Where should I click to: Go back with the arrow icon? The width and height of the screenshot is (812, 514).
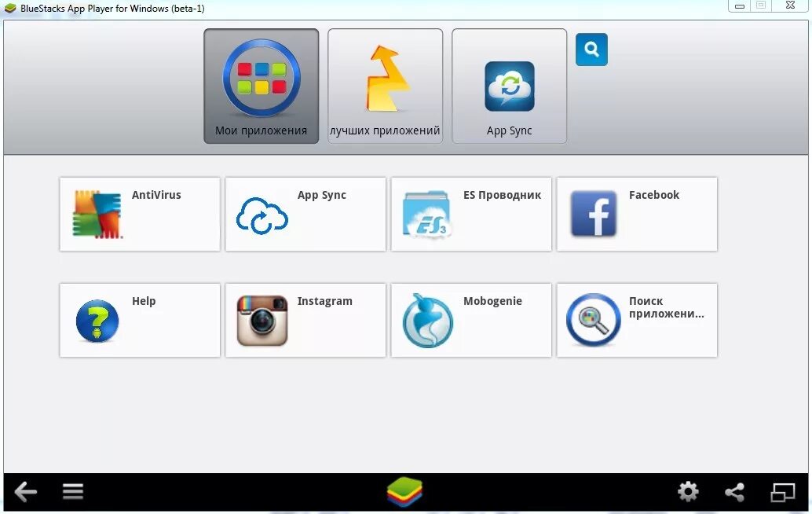pos(26,492)
